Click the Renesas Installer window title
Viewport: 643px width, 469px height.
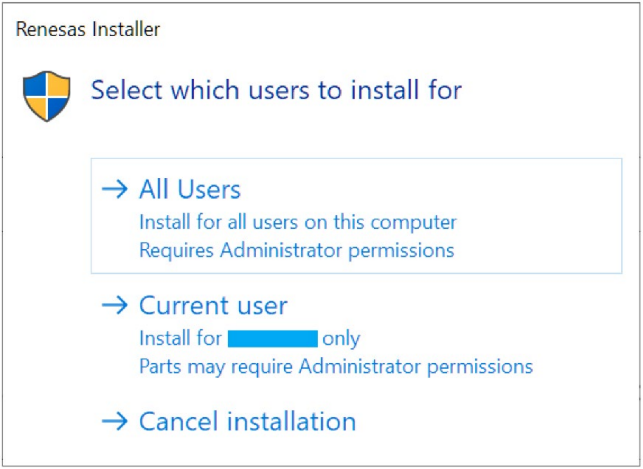coord(88,29)
